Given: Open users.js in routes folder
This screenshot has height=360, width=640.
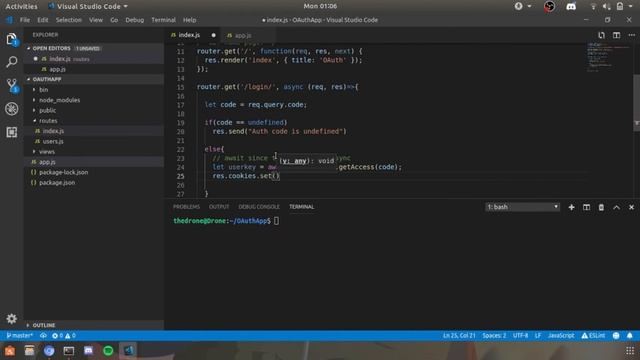Looking at the screenshot, I should 94,142.
